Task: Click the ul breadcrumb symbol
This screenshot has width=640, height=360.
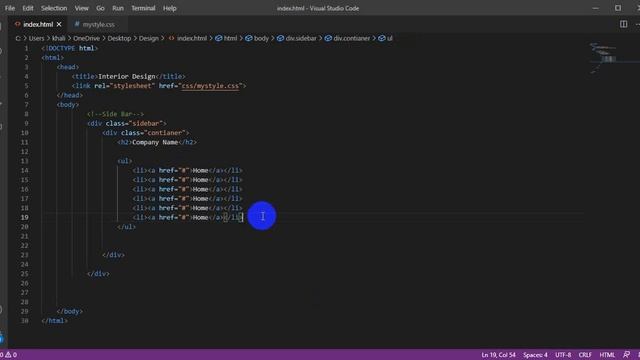Action: 386,38
